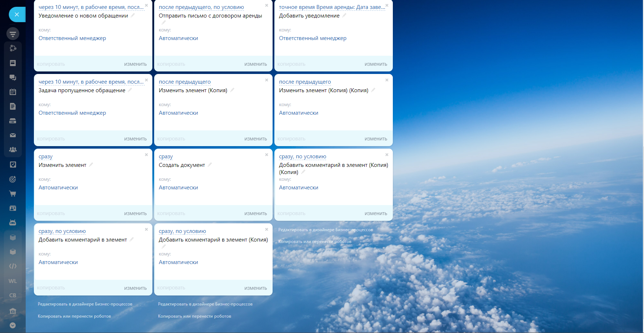644x333 pixels.
Task: Close the robots panel with the blue X button
Action: coord(17,15)
